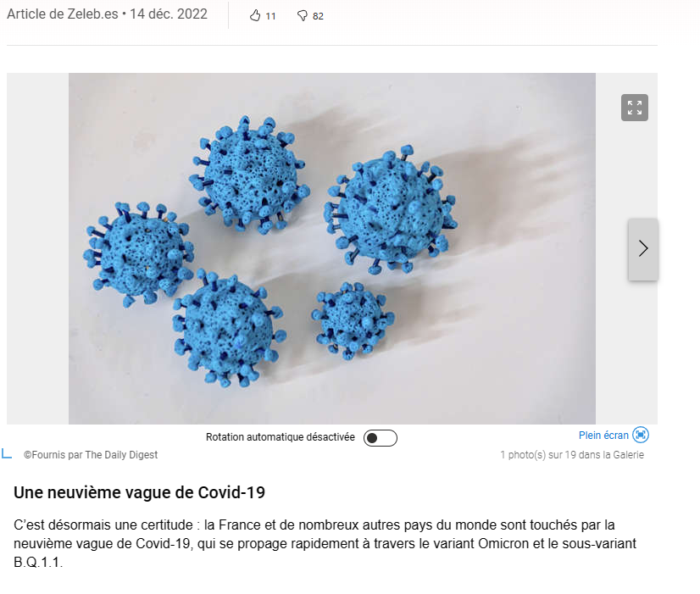Click the Article de Zeleb.es source text
Viewport: 700px width, 594px height.
63,14
